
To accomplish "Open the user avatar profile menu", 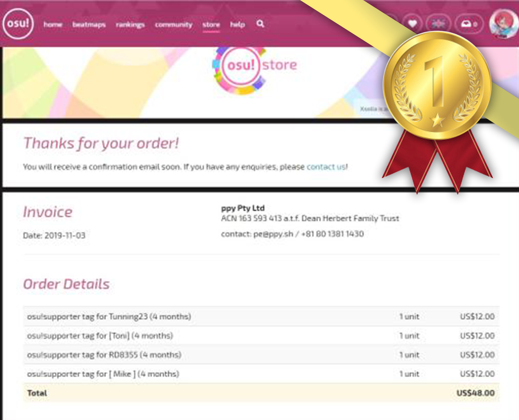I will click(x=503, y=23).
